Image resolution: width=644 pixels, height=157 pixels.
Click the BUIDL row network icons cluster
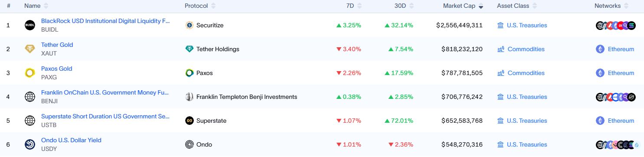(615, 25)
